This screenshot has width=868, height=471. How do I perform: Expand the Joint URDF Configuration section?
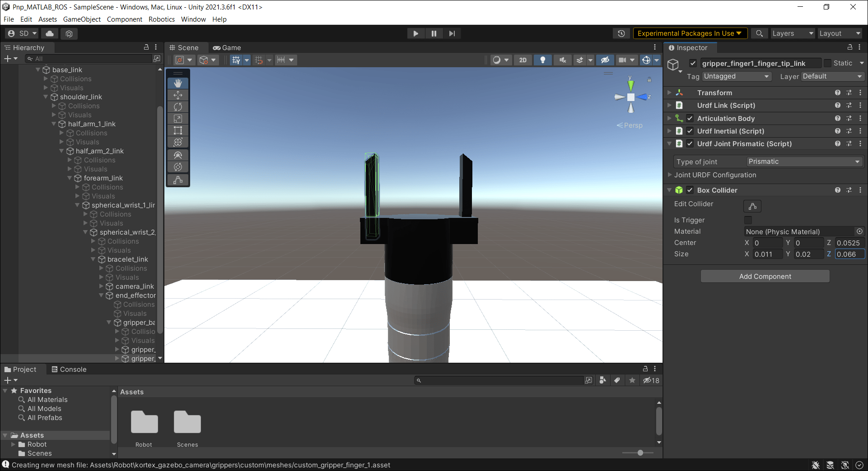click(669, 175)
